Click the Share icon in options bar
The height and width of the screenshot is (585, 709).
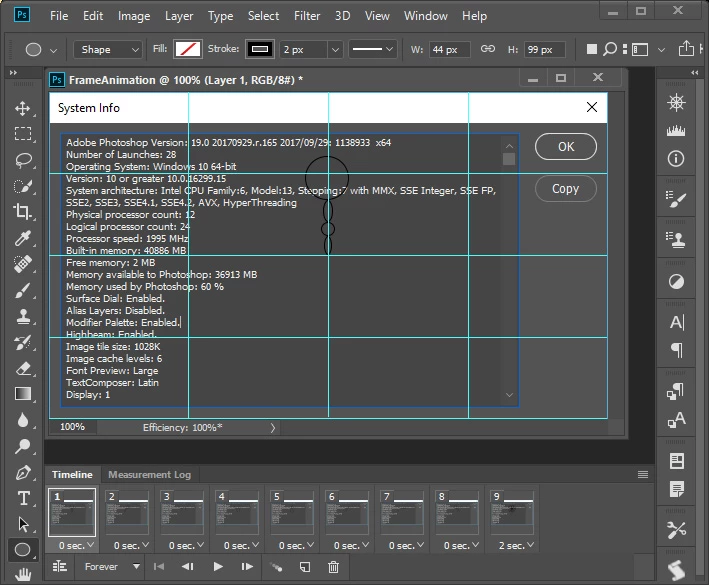click(686, 48)
